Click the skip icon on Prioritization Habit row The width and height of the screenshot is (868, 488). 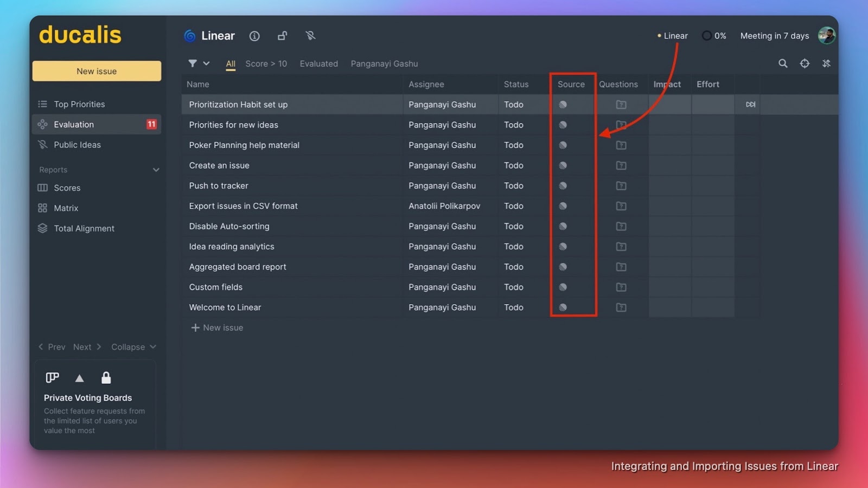coord(750,104)
